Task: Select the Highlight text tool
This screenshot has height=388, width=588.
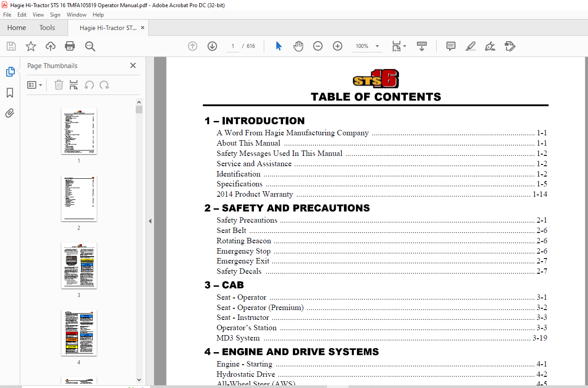Action: (x=470, y=46)
